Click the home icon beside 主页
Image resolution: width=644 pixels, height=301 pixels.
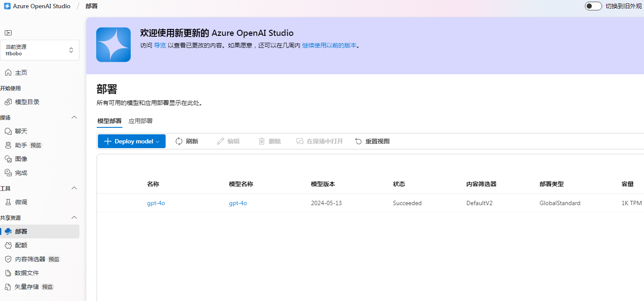(x=8, y=73)
